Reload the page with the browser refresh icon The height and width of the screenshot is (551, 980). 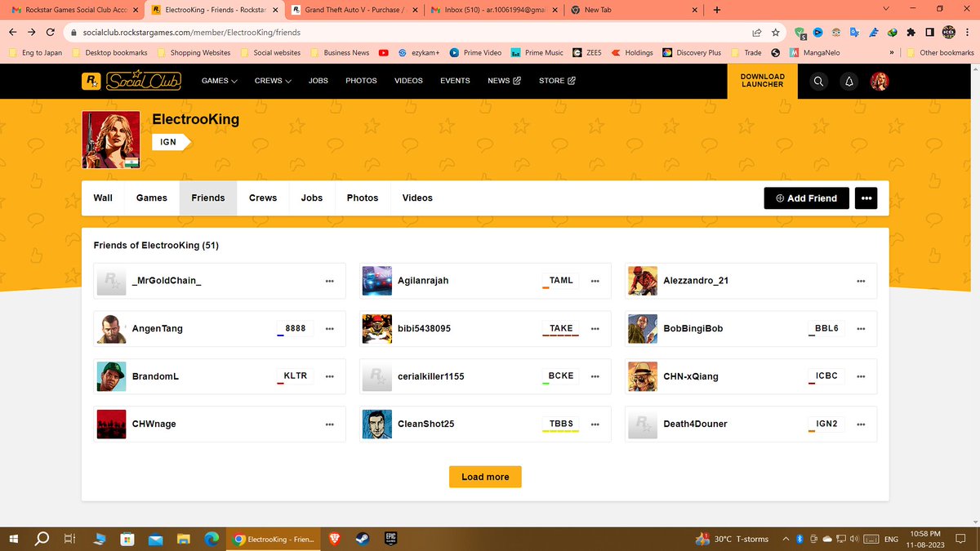(x=51, y=33)
